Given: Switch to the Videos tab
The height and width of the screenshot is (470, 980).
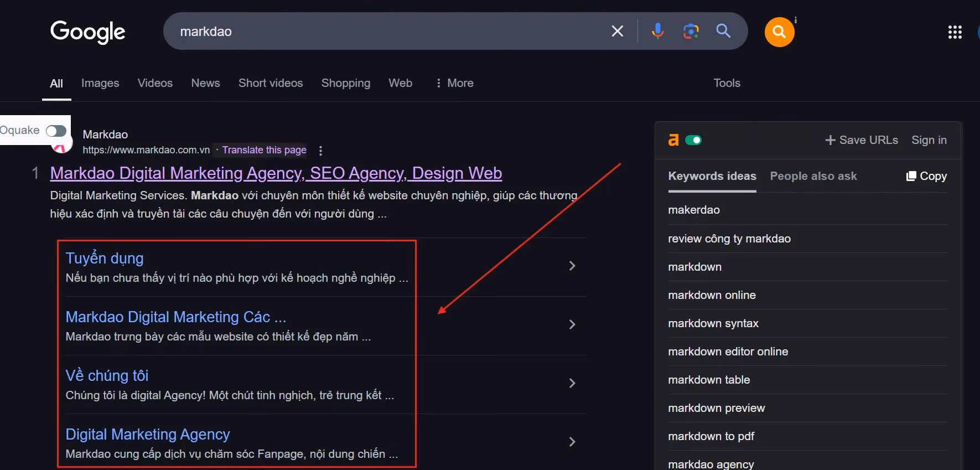Looking at the screenshot, I should pos(155,83).
